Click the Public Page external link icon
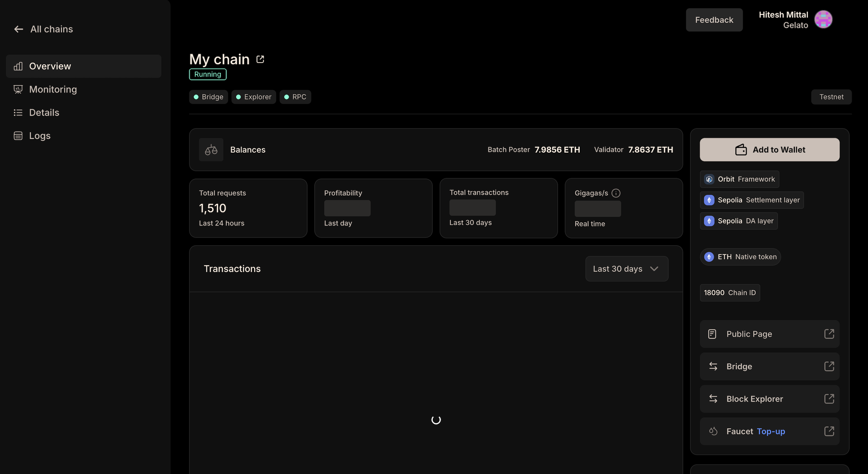 click(829, 334)
